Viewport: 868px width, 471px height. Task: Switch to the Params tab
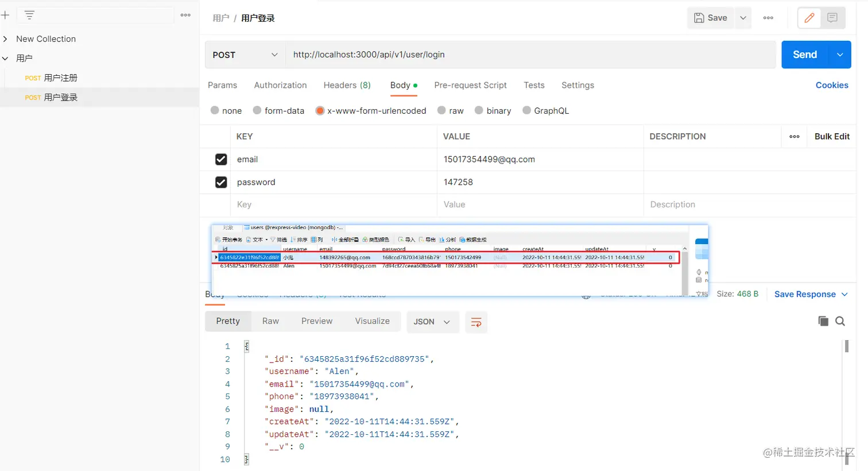(222, 85)
